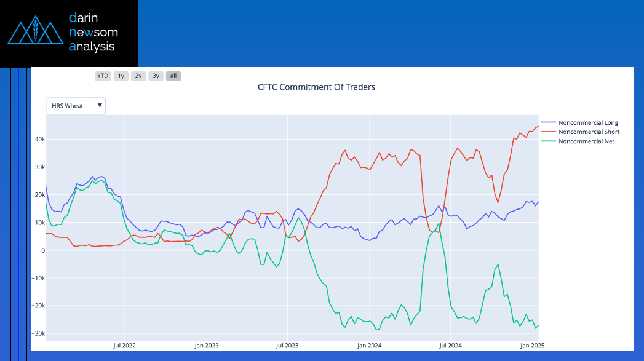Toggle the Noncommercial Long legend series
The image size is (644, 361).
coord(587,123)
